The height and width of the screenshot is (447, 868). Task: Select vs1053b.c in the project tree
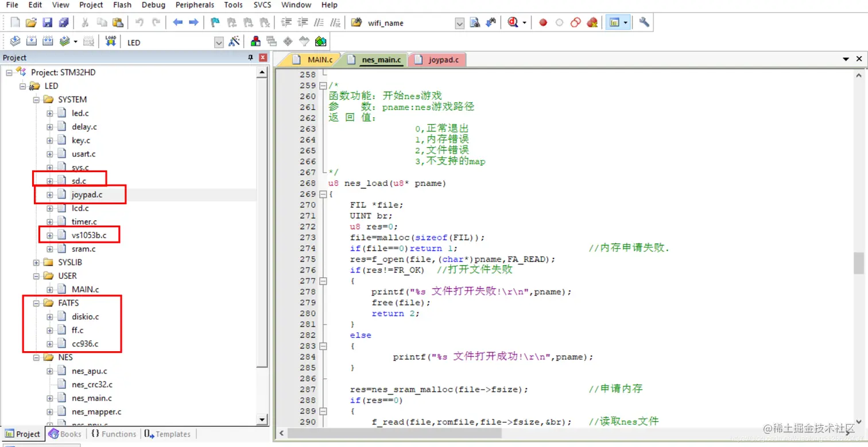(89, 235)
